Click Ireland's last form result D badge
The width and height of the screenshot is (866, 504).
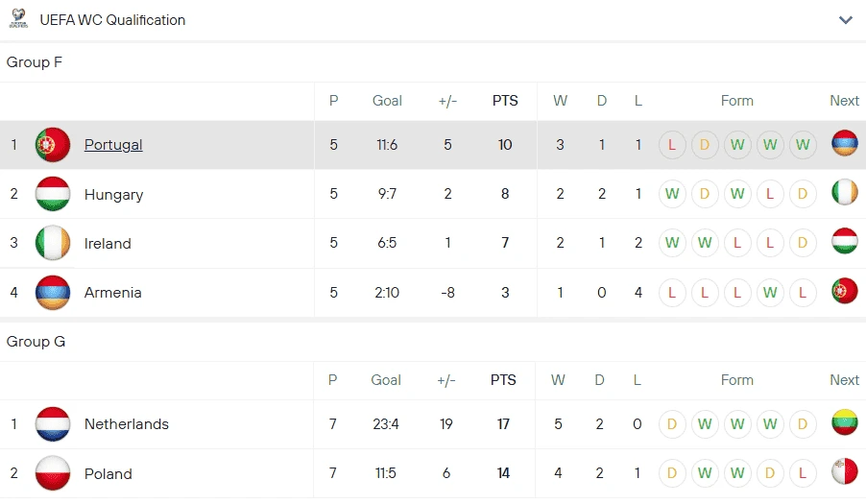tap(803, 243)
